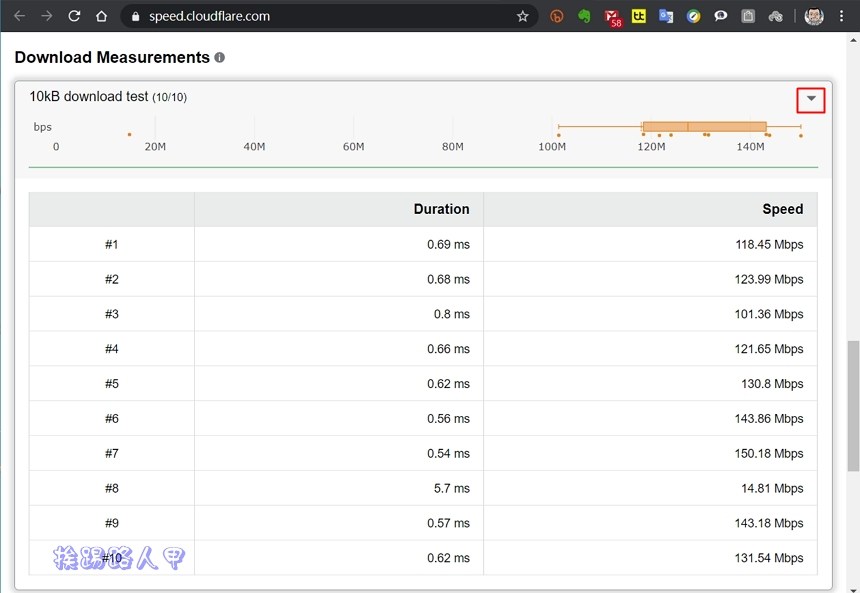860x593 pixels.
Task: Open the Gmail checker extension with badge 58
Action: (x=612, y=17)
